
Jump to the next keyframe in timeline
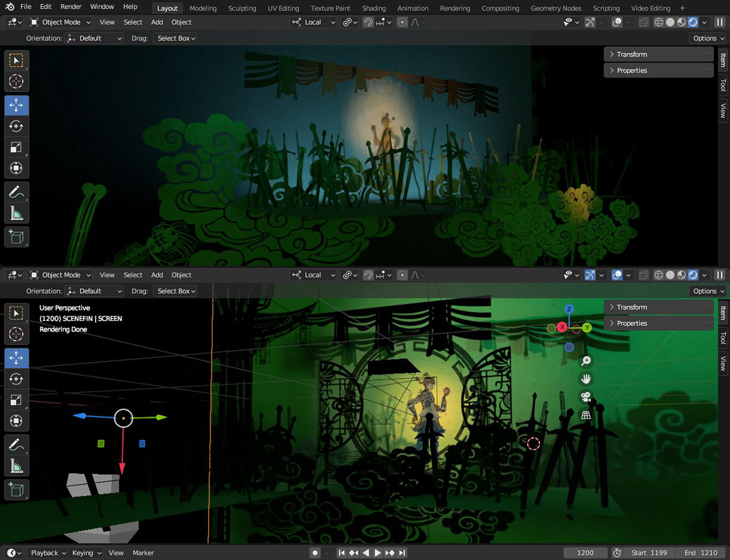point(390,553)
